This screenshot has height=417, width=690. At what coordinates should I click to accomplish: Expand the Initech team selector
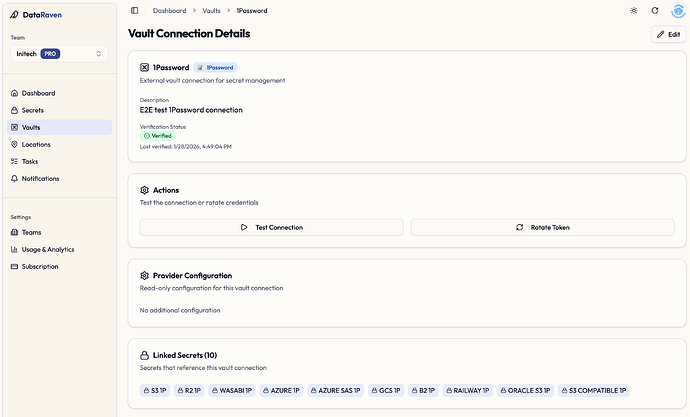tap(58, 53)
